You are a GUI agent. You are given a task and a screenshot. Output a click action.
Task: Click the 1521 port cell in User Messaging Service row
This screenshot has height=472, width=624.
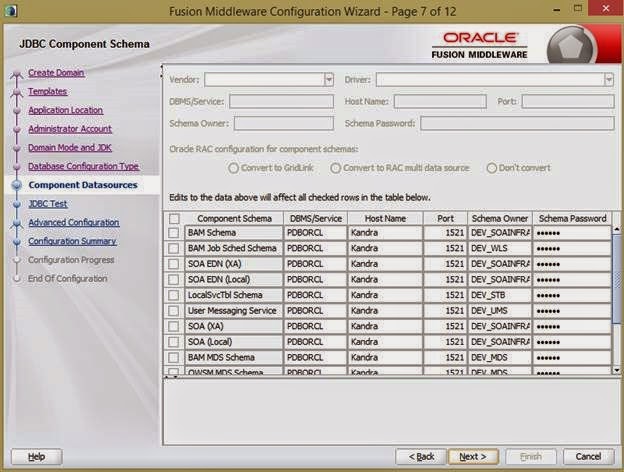tap(445, 310)
